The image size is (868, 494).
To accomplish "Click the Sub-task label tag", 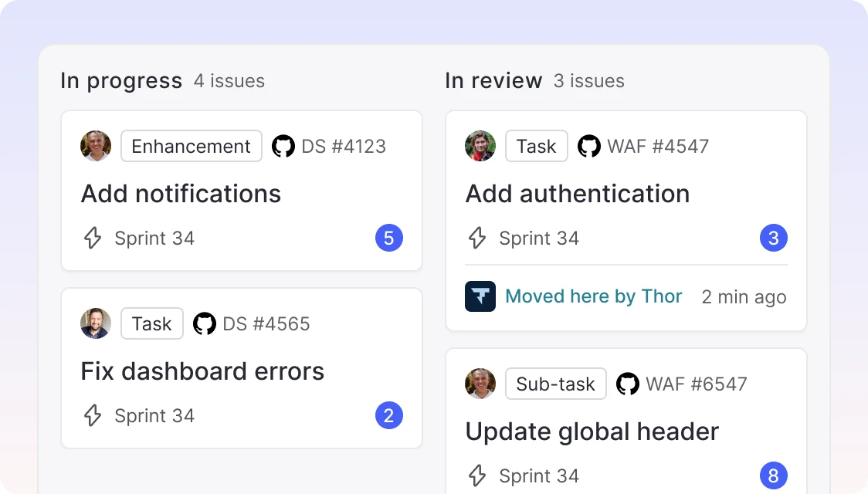I will 556,384.
